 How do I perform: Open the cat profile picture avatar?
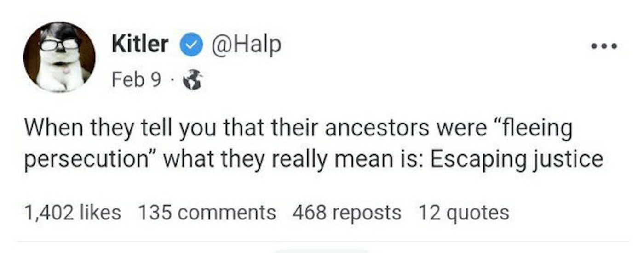pos(59,57)
